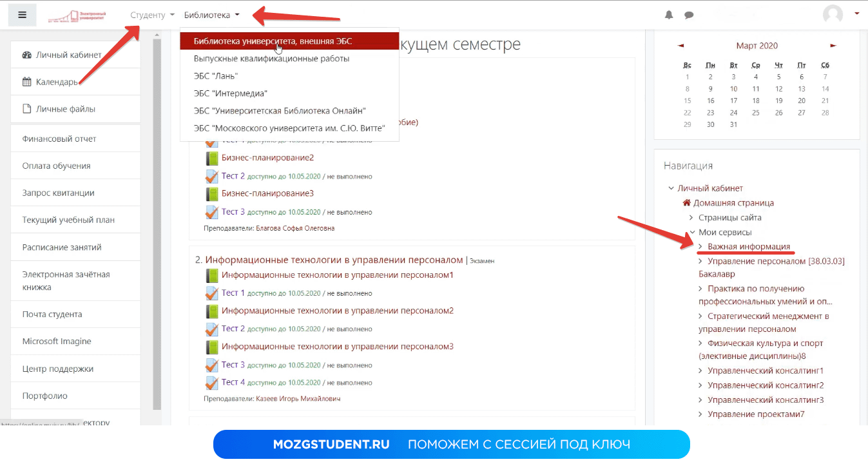Go to previous month in calendar
This screenshot has height=464, width=868.
coord(681,46)
